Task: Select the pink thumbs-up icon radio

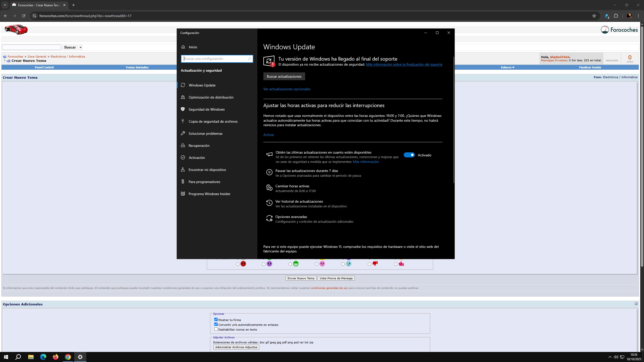Action: tap(395, 264)
